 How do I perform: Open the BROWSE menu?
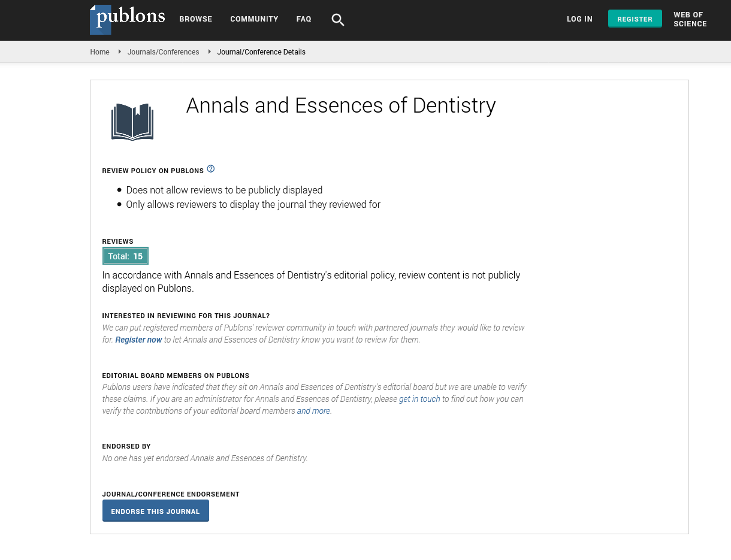[196, 19]
